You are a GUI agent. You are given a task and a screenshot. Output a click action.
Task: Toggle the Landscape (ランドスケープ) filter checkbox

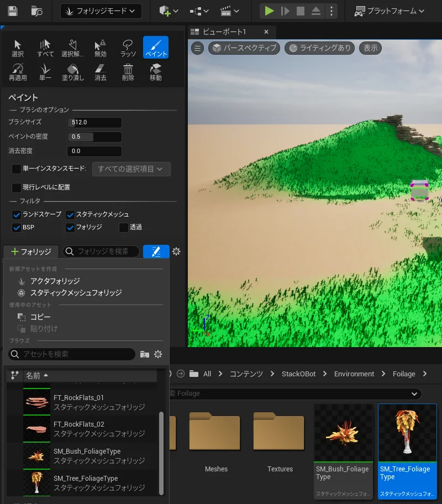pyautogui.click(x=17, y=214)
